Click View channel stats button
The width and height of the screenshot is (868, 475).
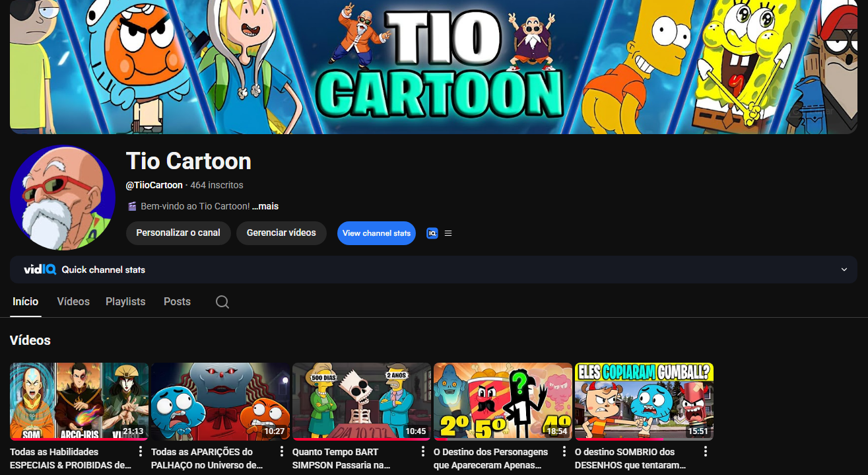tap(376, 233)
